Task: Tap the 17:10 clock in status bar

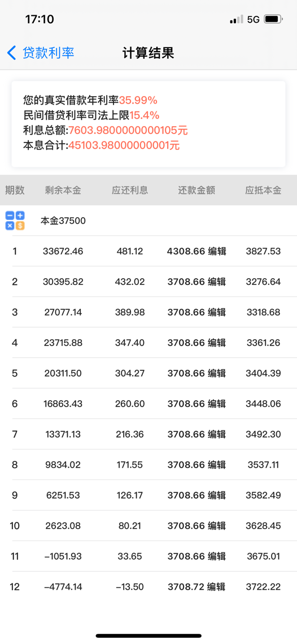Action: pos(40,19)
